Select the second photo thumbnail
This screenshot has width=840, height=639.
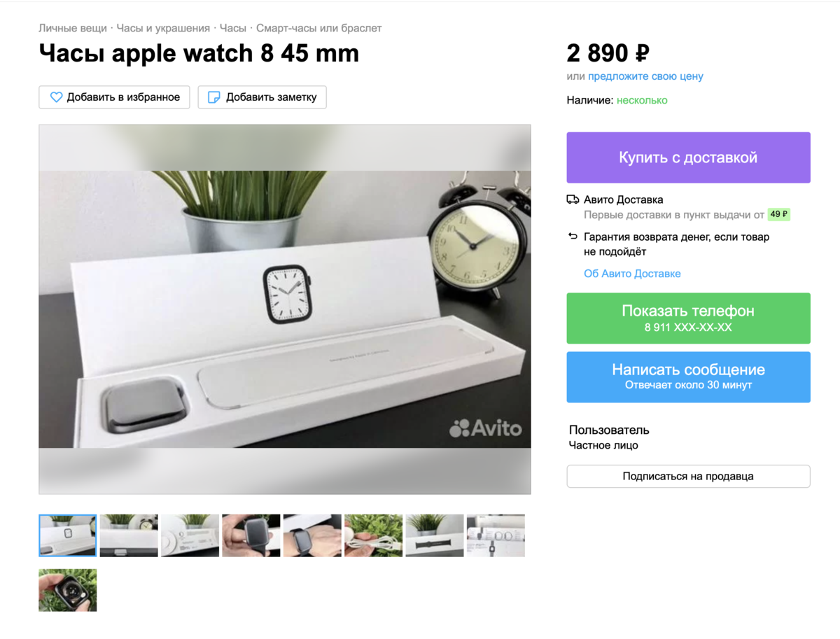coord(129,535)
